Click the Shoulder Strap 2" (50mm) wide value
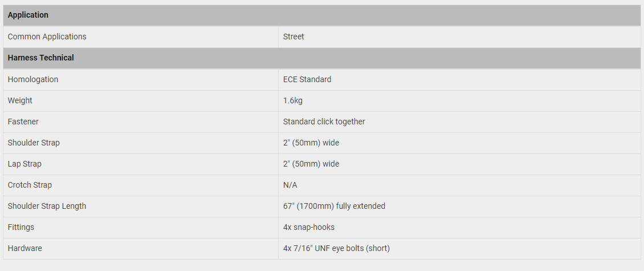The image size is (644, 271). pos(311,143)
